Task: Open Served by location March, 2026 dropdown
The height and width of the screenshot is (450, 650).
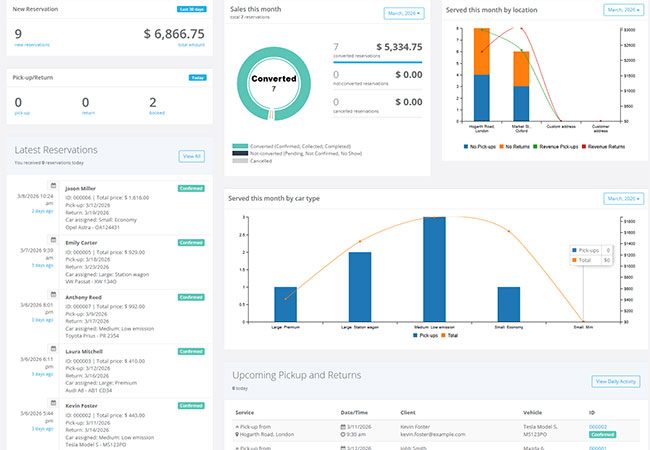Action: [623, 10]
